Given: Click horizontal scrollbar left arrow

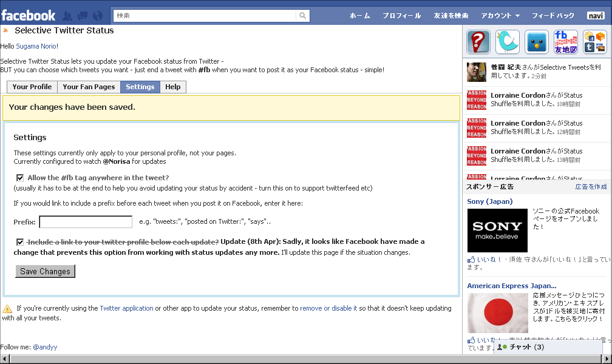Looking at the screenshot, I should point(5,359).
